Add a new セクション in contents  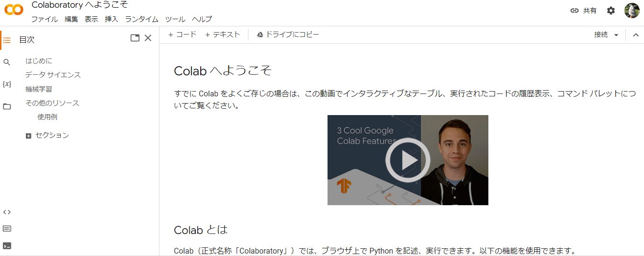click(47, 136)
